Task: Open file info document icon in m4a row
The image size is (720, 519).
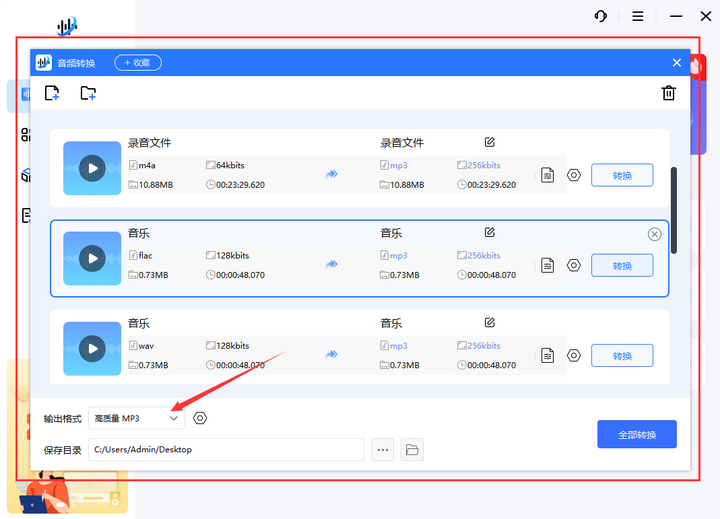Action: coord(547,175)
